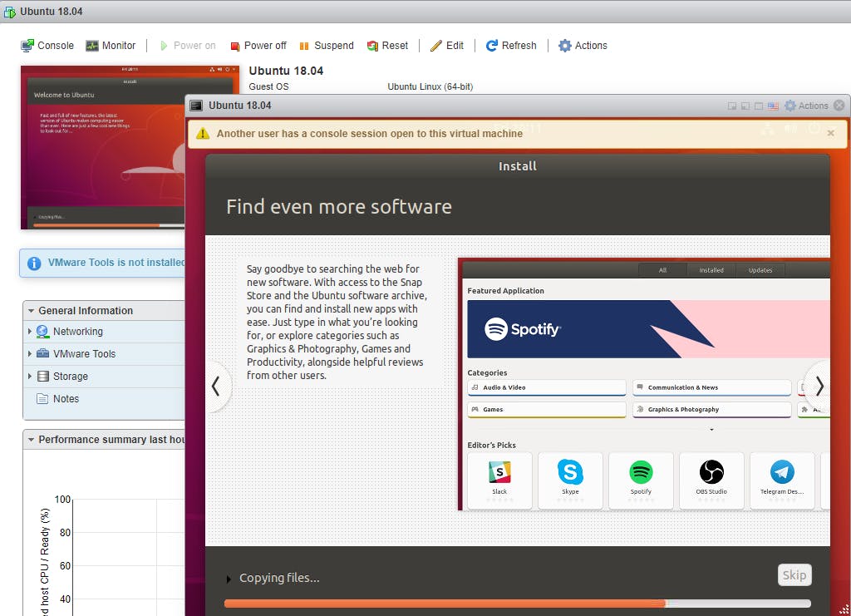
Task: Click the VMware Tools toolbox icon
Action: tap(42, 354)
